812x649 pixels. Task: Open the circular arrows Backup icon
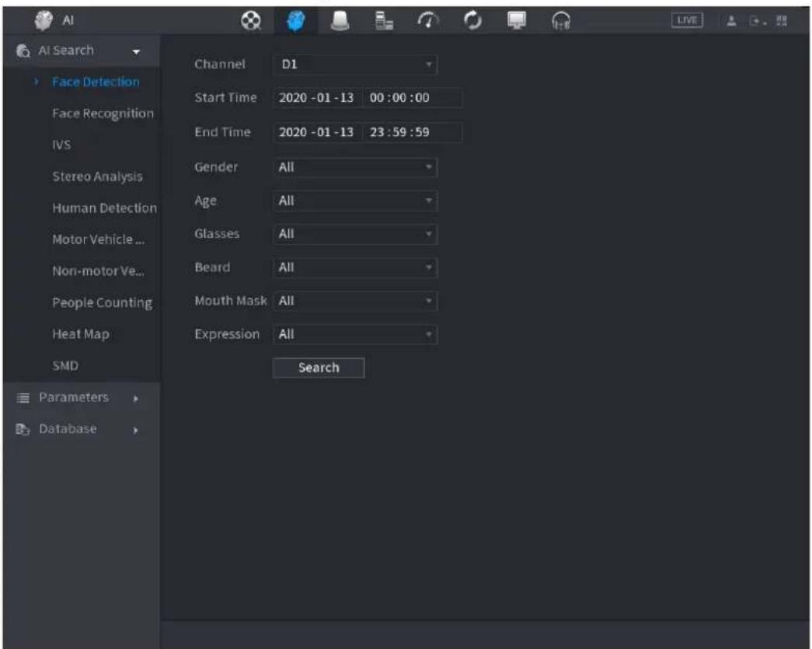coord(472,21)
